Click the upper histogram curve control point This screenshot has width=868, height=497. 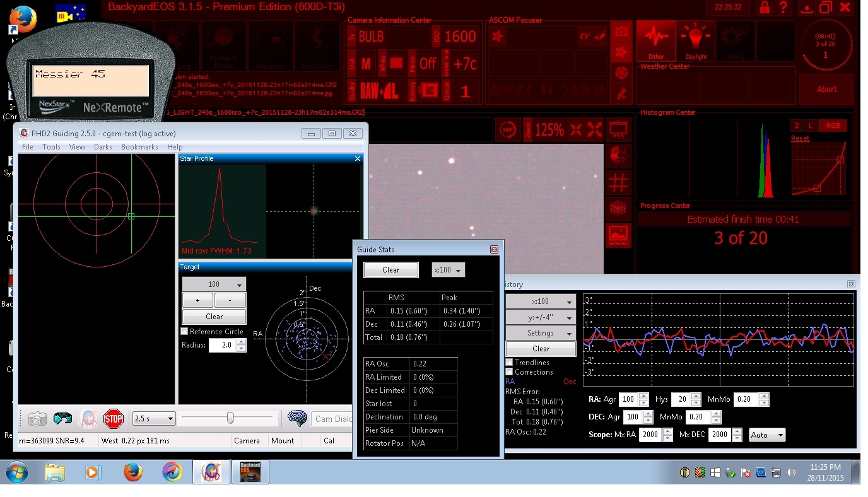tap(840, 160)
